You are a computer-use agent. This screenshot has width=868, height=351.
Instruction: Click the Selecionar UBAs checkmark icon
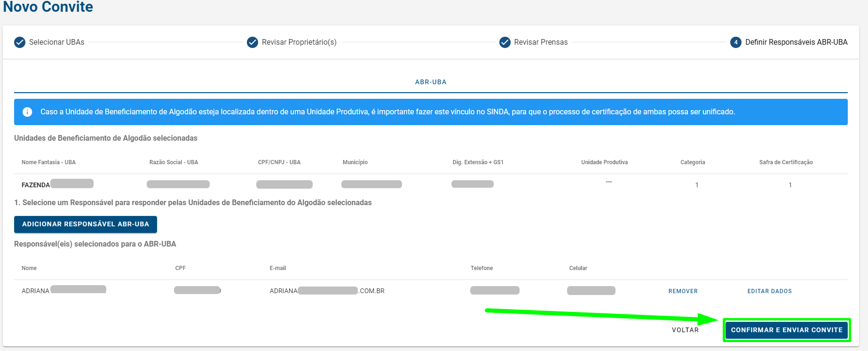click(20, 42)
